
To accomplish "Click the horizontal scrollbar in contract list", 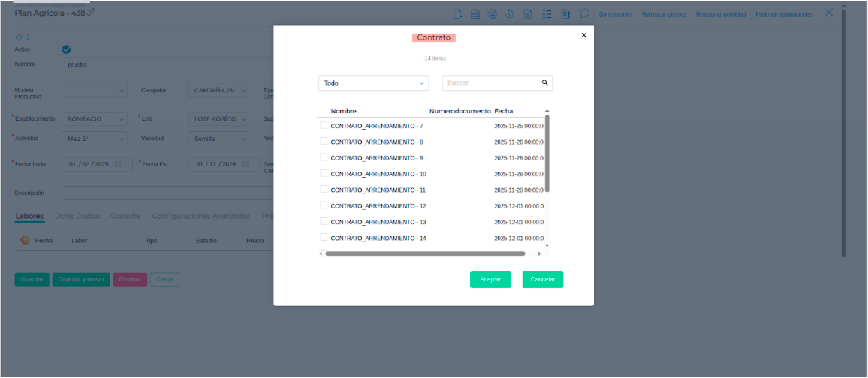I will (425, 253).
